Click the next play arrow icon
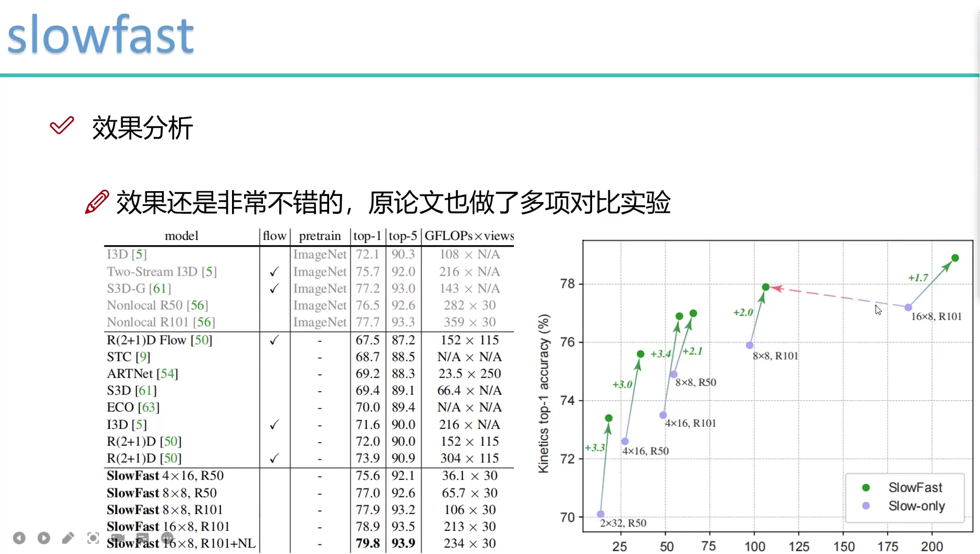980x554 pixels. point(44,538)
